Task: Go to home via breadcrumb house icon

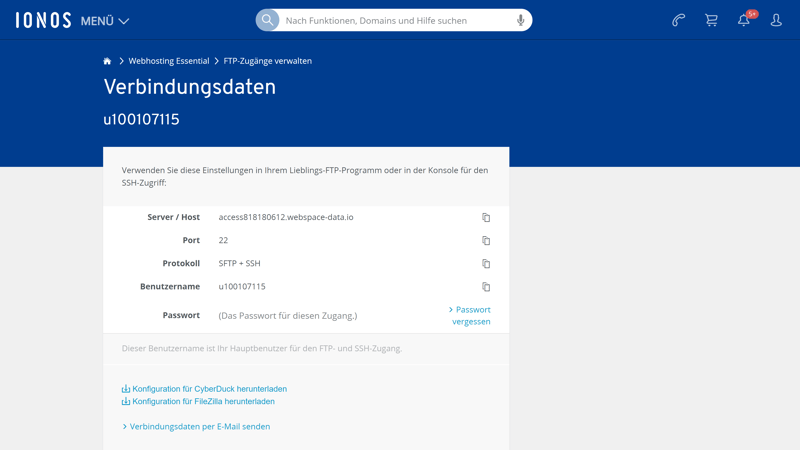Action: point(107,61)
